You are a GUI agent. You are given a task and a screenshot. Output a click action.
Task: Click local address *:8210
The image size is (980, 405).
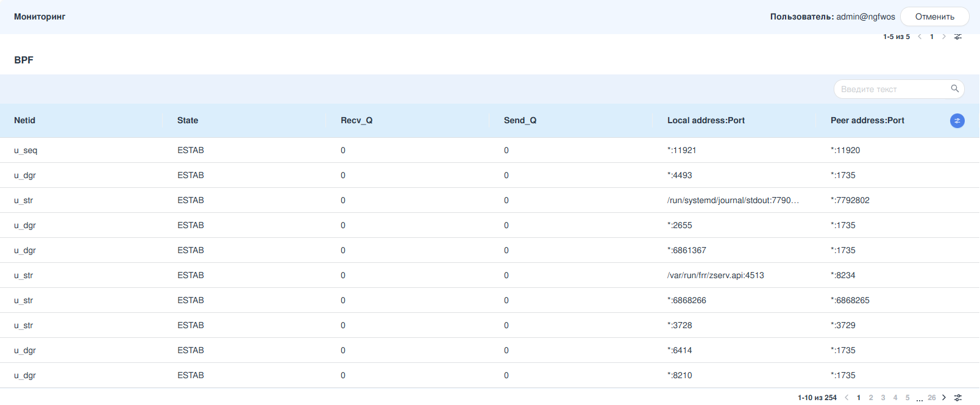tap(680, 375)
